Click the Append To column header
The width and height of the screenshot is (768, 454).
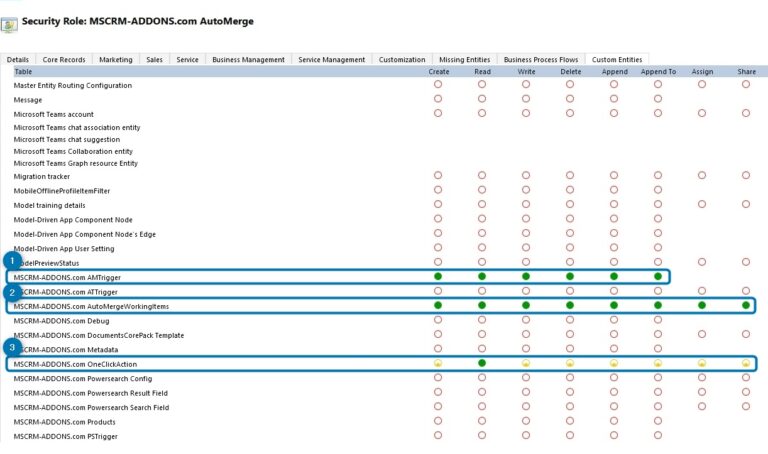click(x=658, y=72)
